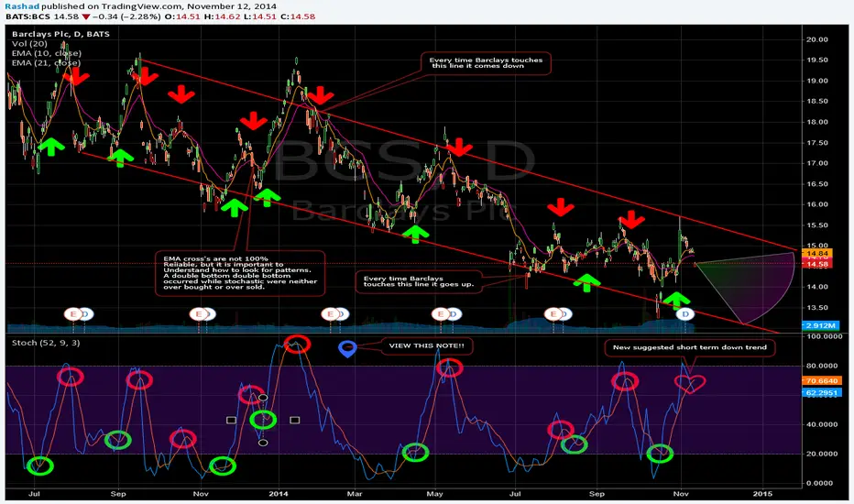Click the C:14.58 close value in the header
854x504 pixels.
pos(300,16)
